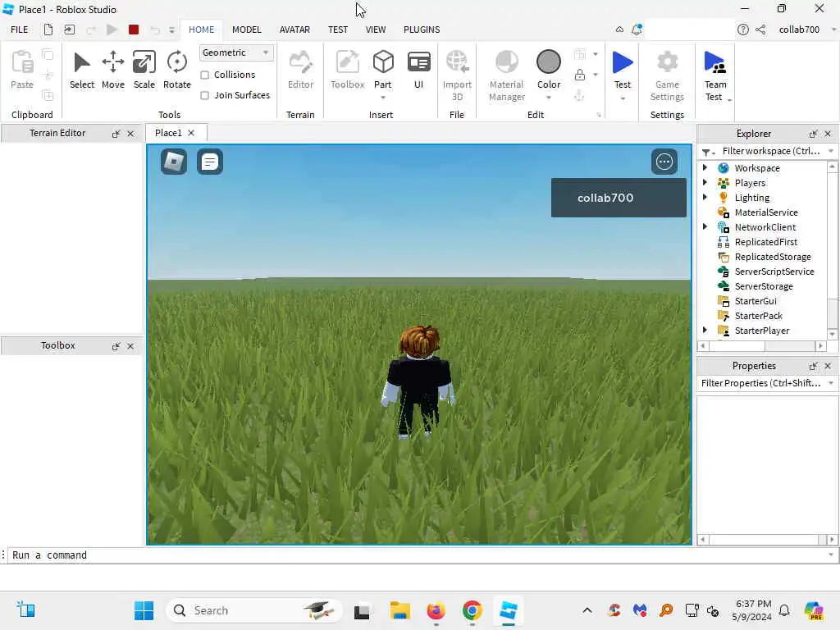
Task: Pick the Rotate tool
Action: [x=177, y=70]
